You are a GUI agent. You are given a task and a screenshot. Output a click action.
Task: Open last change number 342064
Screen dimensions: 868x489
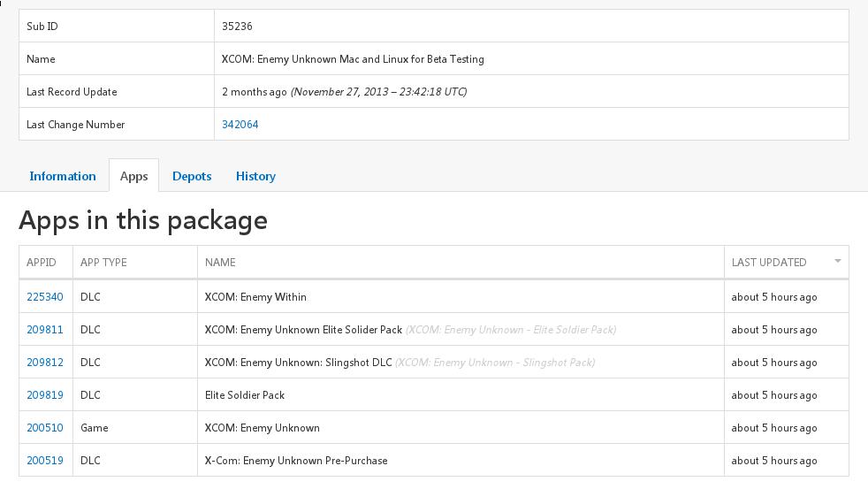[x=240, y=125]
